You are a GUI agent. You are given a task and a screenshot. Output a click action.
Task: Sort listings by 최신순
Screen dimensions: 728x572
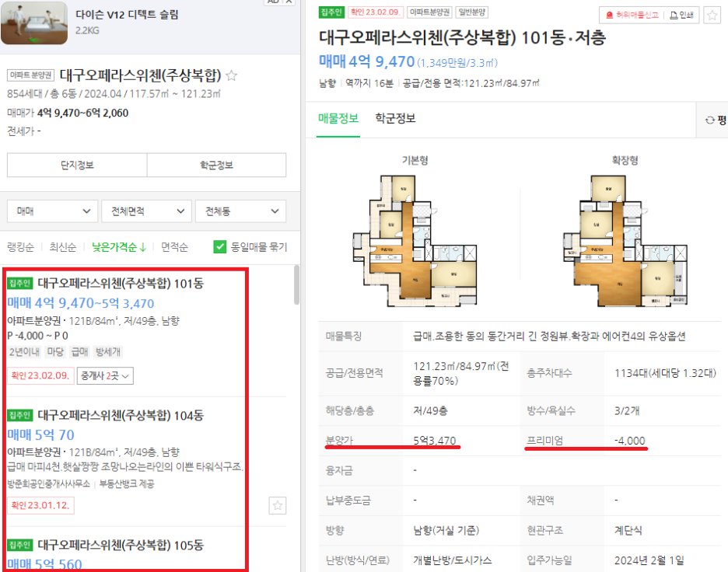[63, 247]
